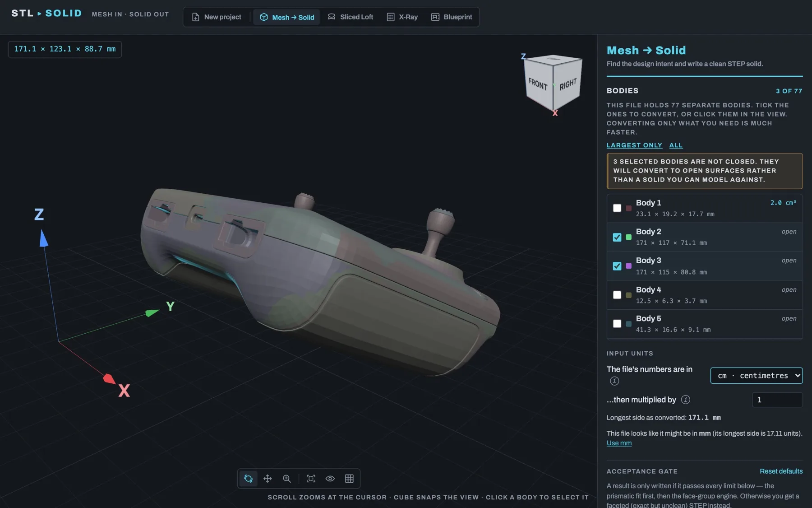This screenshot has height=508, width=812.
Task: Click the New project document icon
Action: (196, 17)
